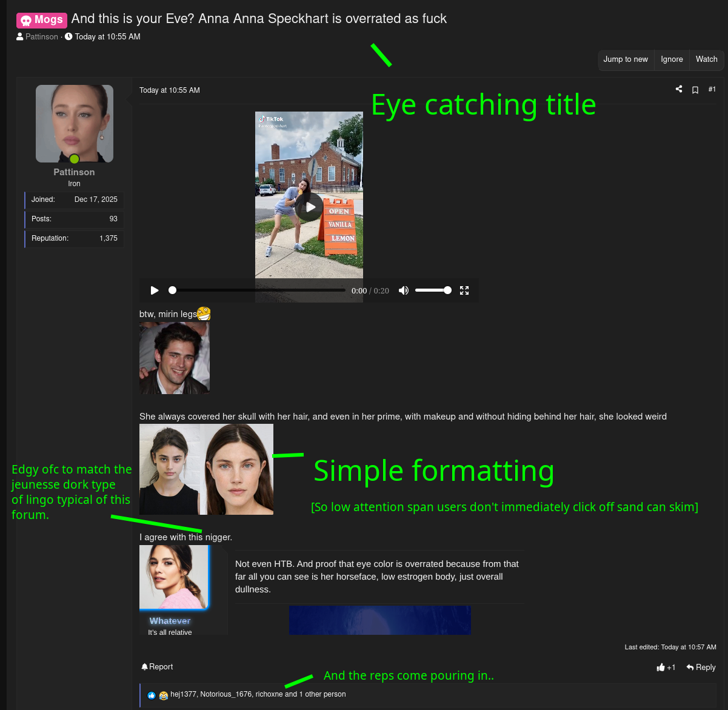
Task: Enter fullscreen mode on the video
Action: [464, 290]
